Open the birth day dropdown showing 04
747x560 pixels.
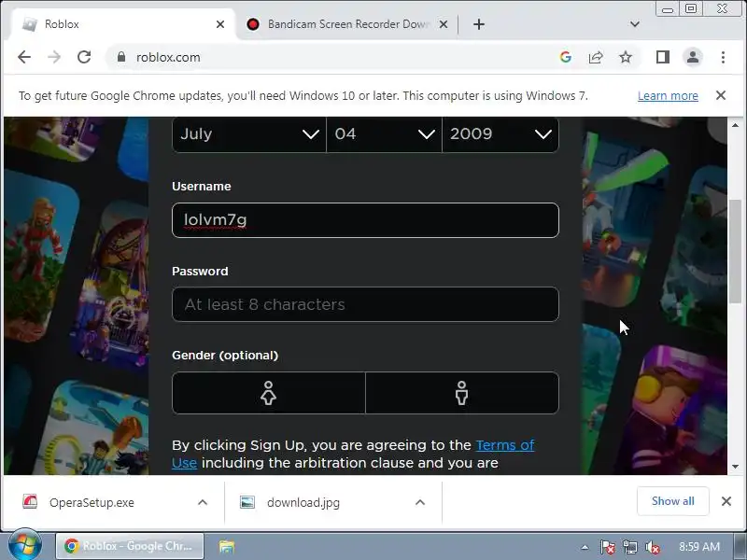pyautogui.click(x=384, y=134)
